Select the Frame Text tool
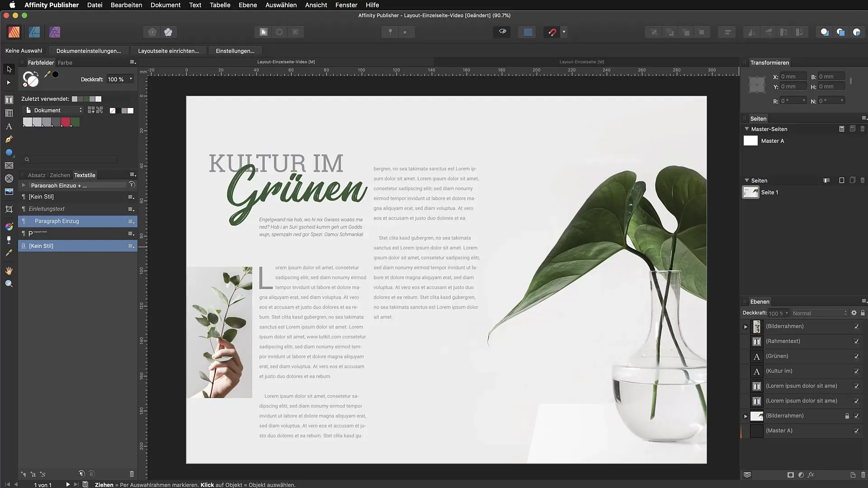The height and width of the screenshot is (488, 868). pyautogui.click(x=9, y=100)
